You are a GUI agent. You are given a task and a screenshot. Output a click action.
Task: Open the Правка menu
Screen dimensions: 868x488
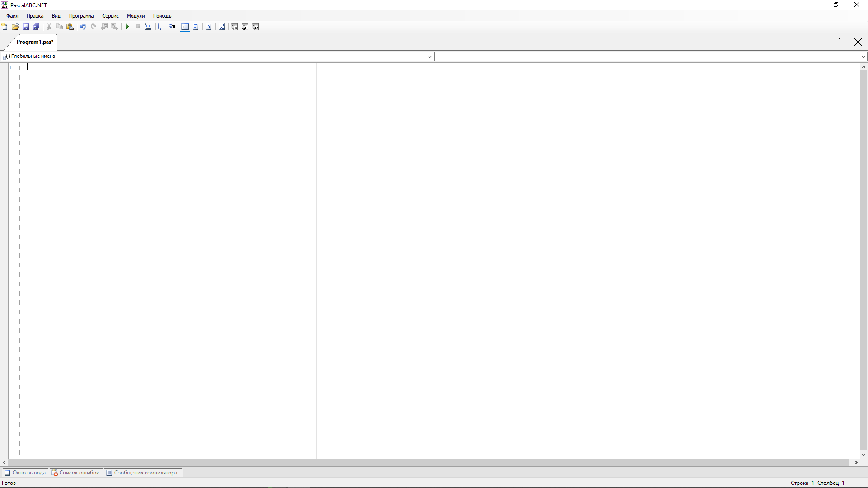[35, 16]
